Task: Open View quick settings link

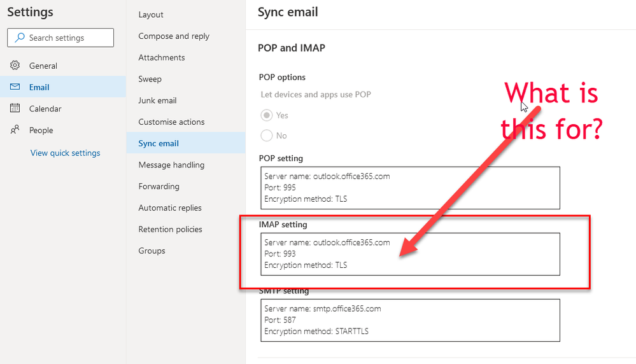Action: (x=65, y=153)
